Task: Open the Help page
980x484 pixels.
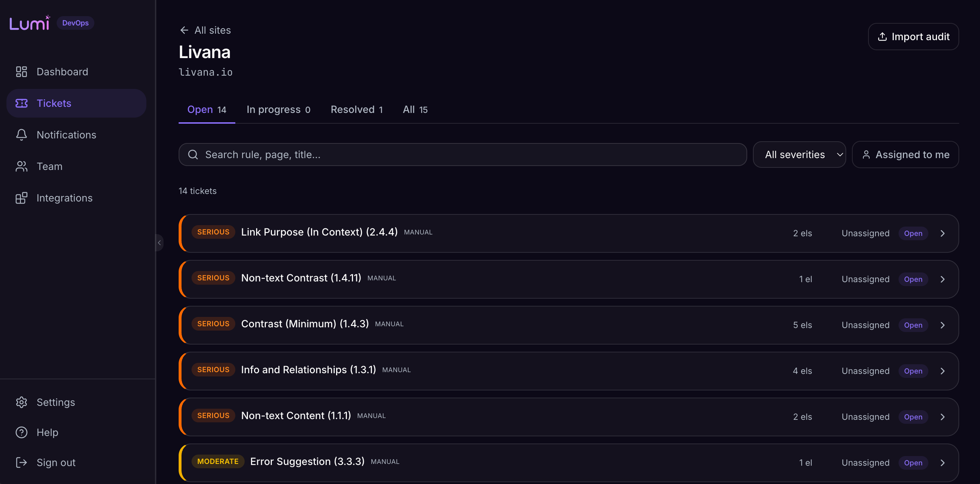Action: click(x=76, y=432)
